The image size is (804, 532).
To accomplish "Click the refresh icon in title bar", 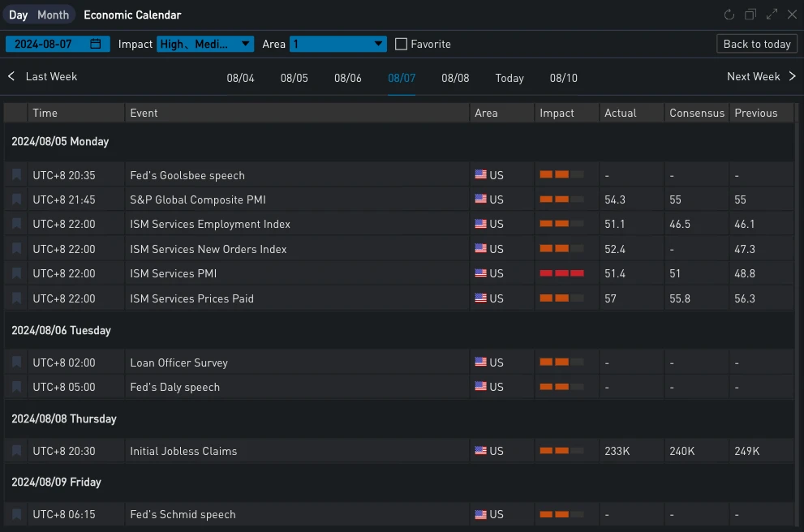I will (x=729, y=15).
